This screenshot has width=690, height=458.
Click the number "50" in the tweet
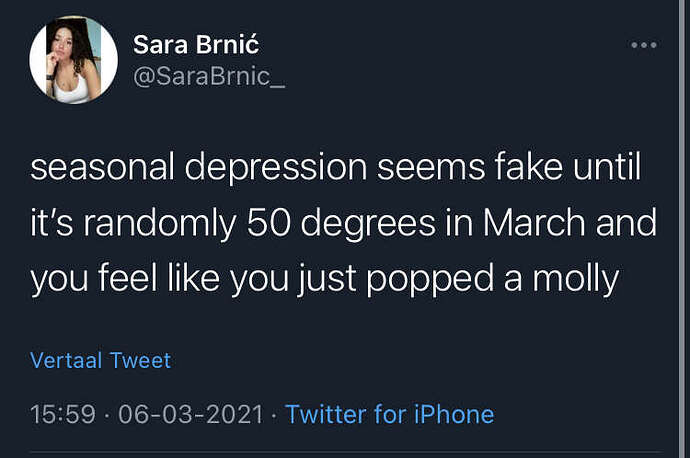pyautogui.click(x=268, y=223)
